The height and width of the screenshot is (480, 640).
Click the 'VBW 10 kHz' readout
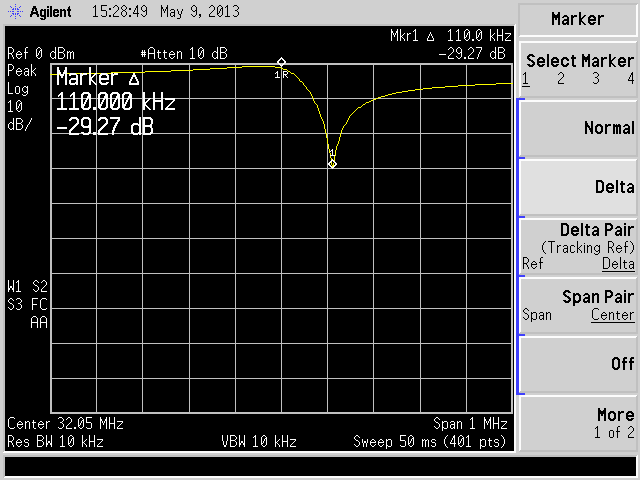click(x=259, y=442)
